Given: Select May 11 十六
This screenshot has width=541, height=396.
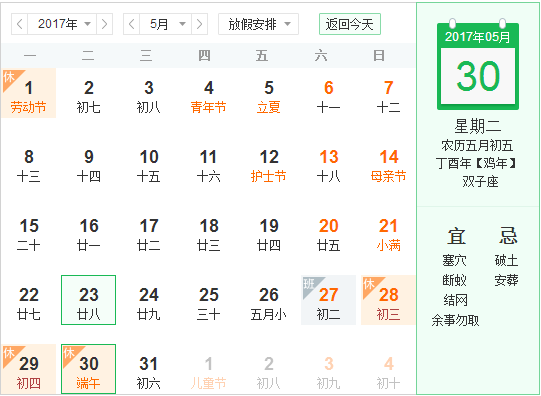Looking at the screenshot, I should [209, 162].
